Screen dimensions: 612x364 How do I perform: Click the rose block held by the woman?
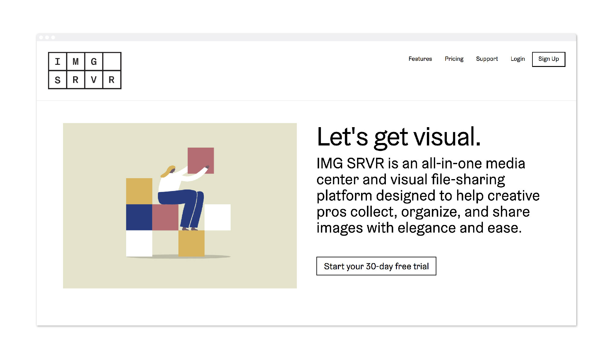(x=201, y=160)
